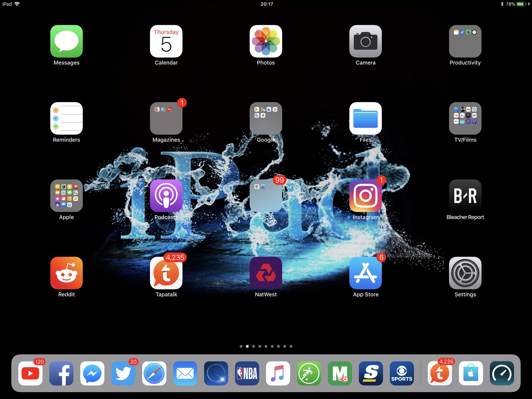Open the Files app
The image size is (532, 399).
click(365, 118)
